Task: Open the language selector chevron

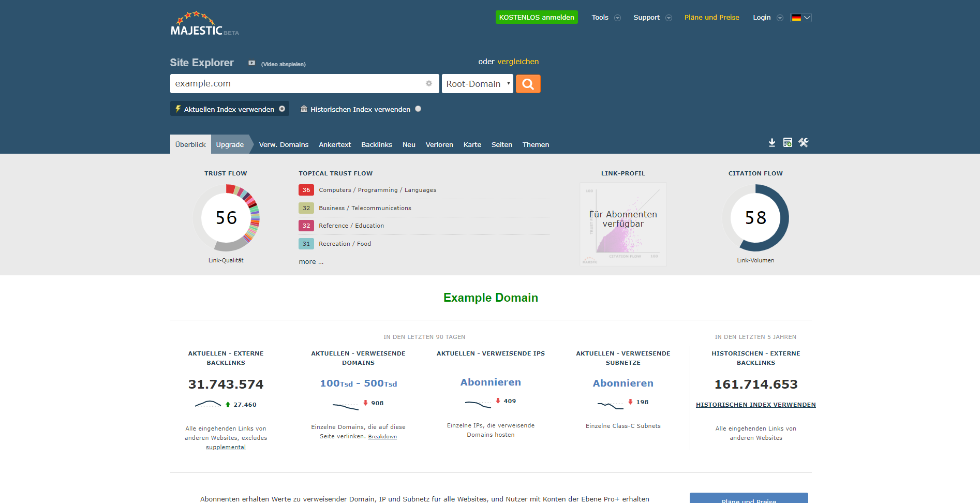Action: [807, 18]
